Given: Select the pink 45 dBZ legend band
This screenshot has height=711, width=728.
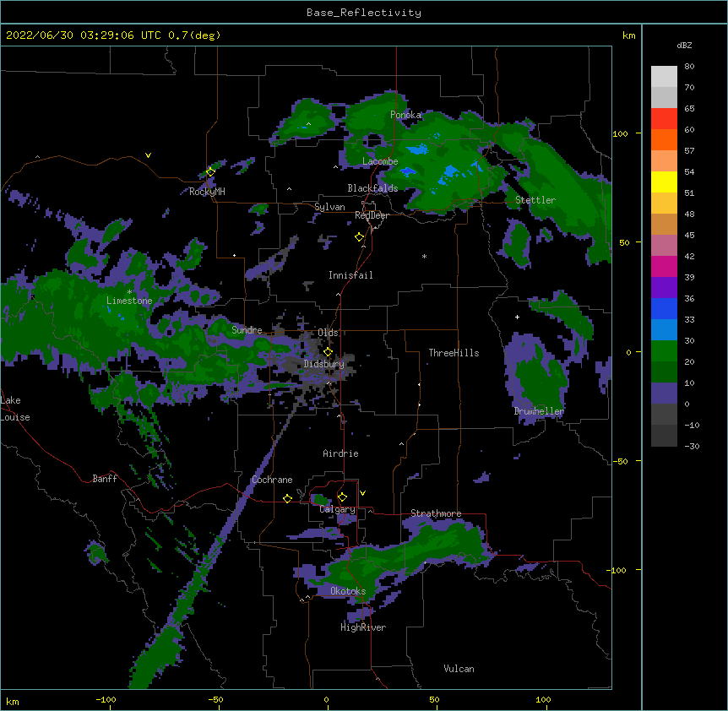Looking at the screenshot, I should pyautogui.click(x=664, y=246).
